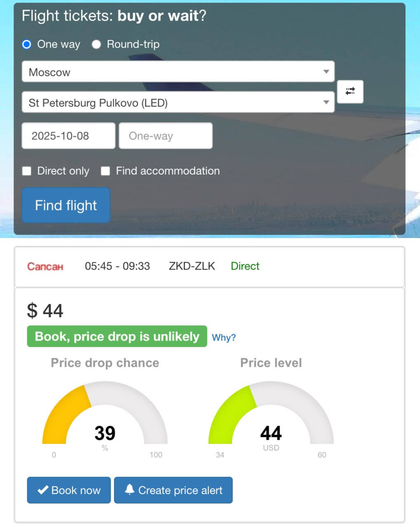
Task: Click the arrow on the Moscow combo box
Action: pos(326,72)
